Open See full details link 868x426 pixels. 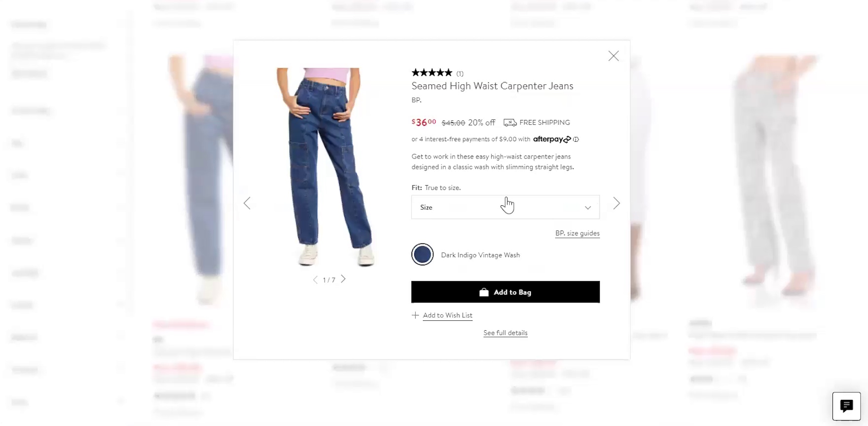pos(506,333)
